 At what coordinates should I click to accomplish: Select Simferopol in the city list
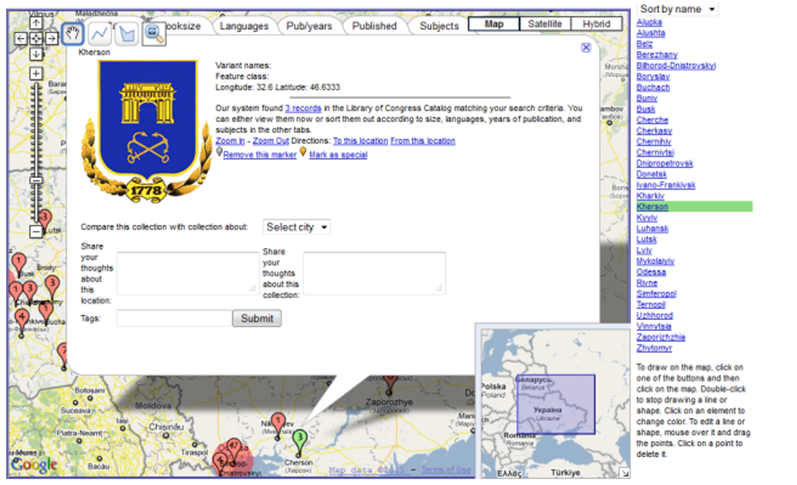pos(656,294)
